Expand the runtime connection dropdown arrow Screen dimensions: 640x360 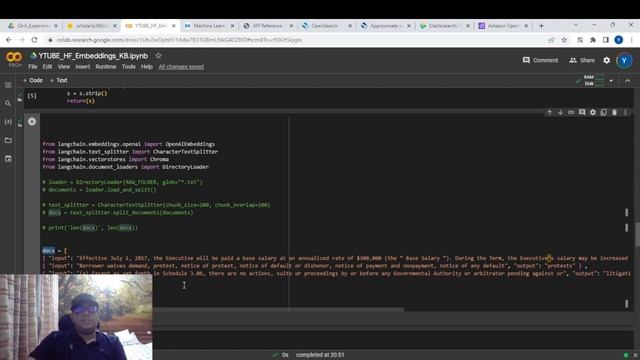click(611, 80)
